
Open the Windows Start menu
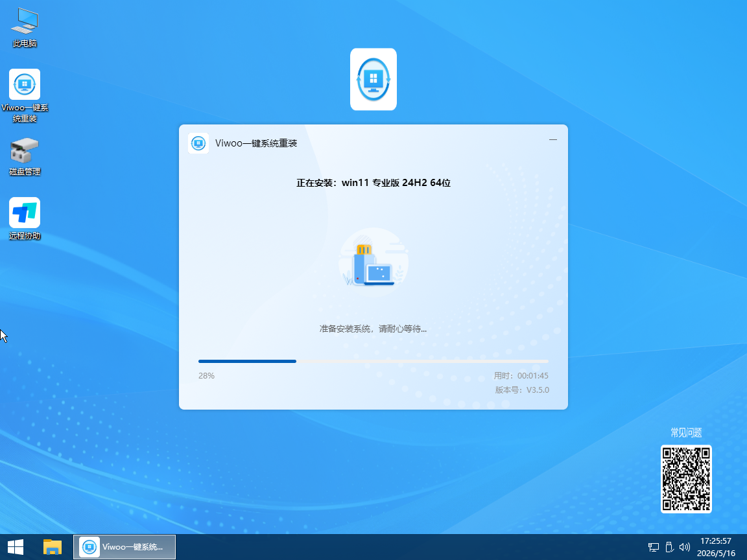16,547
